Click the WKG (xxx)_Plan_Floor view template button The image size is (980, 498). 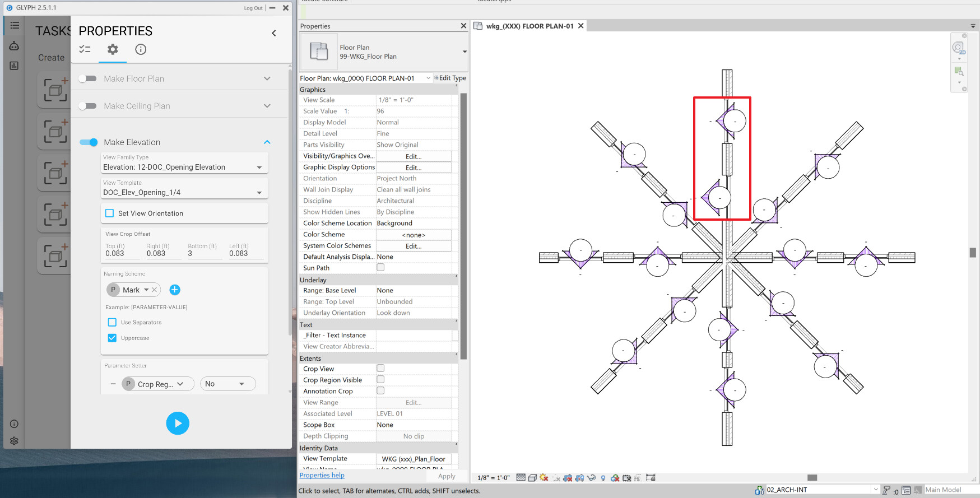click(414, 459)
